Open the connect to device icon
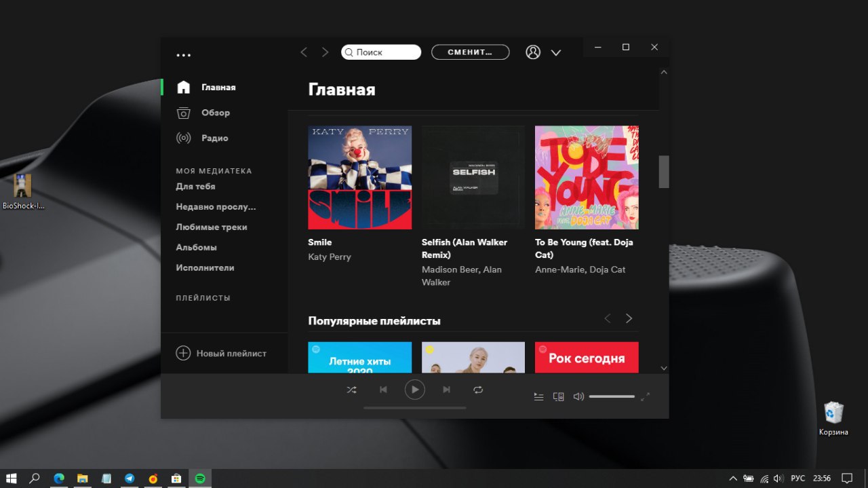The image size is (868, 488). [559, 396]
